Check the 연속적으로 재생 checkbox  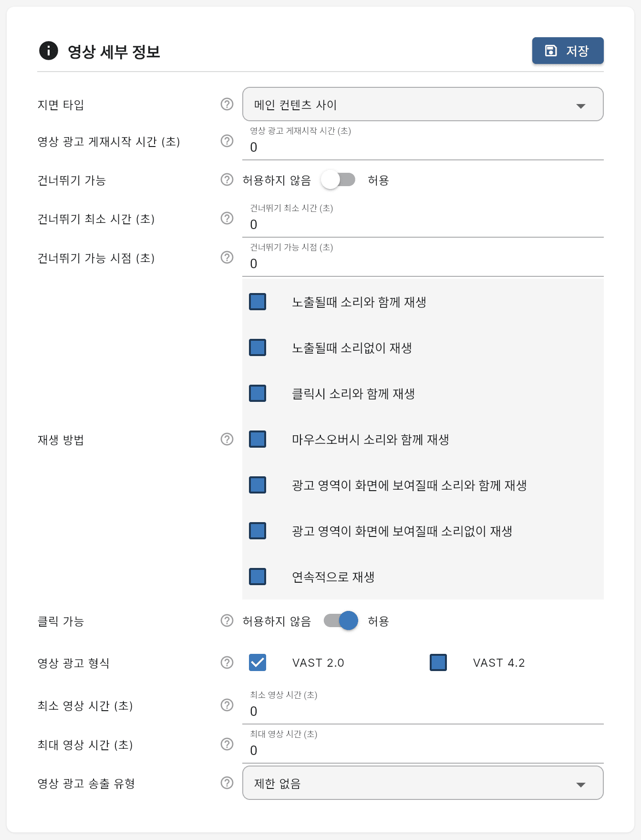pos(258,577)
